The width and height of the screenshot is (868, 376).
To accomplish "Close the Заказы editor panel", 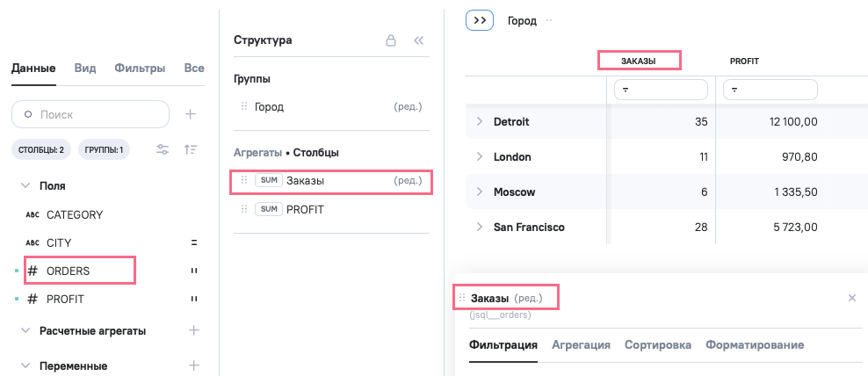I will [x=852, y=298].
